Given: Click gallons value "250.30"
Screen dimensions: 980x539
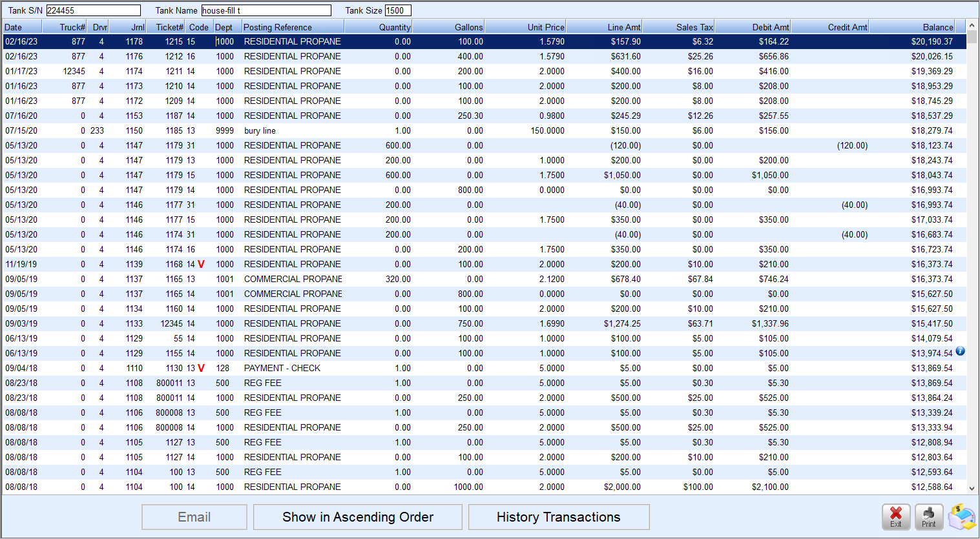Looking at the screenshot, I should tap(470, 116).
